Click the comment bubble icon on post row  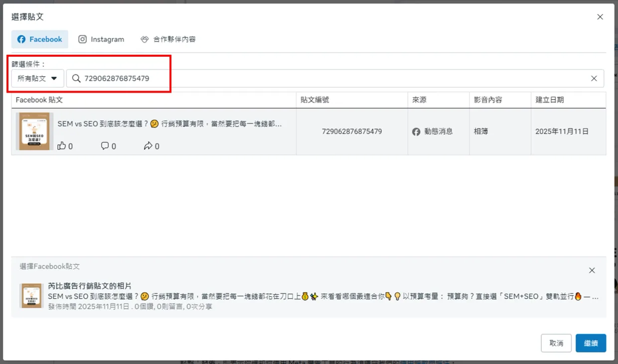pyautogui.click(x=105, y=146)
